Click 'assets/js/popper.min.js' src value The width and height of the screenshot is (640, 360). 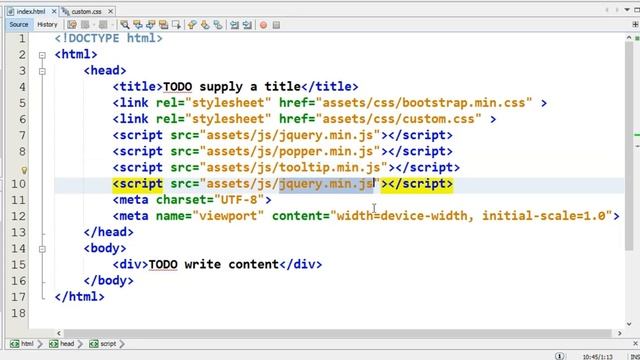pyautogui.click(x=290, y=151)
